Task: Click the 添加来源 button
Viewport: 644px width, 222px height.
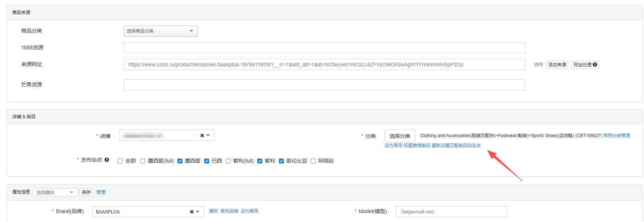Action: coord(557,65)
